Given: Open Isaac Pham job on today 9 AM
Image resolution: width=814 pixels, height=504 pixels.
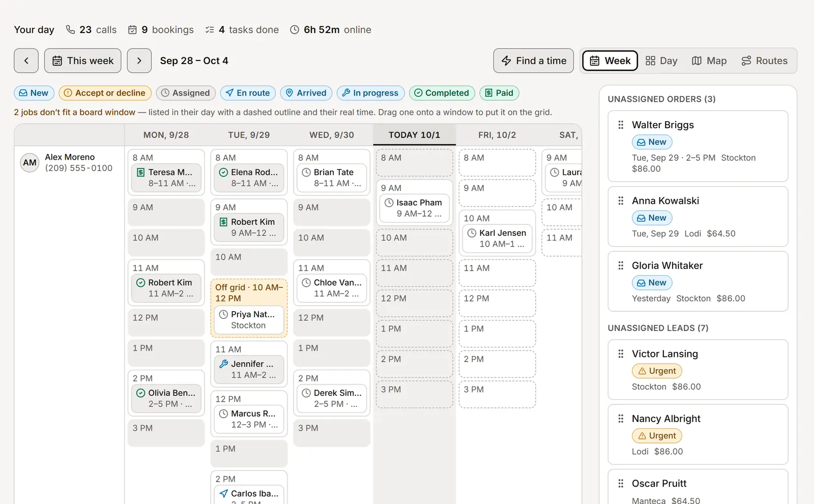Looking at the screenshot, I should (x=414, y=208).
